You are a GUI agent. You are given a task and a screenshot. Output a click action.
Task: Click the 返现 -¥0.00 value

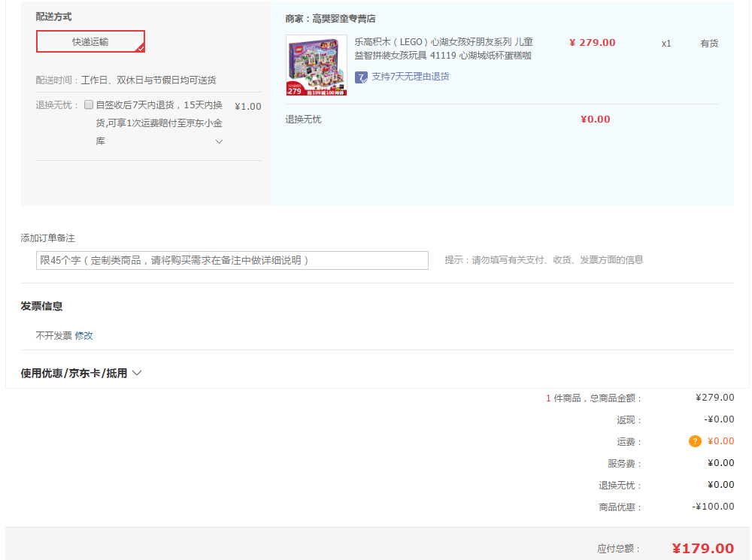pos(719,419)
